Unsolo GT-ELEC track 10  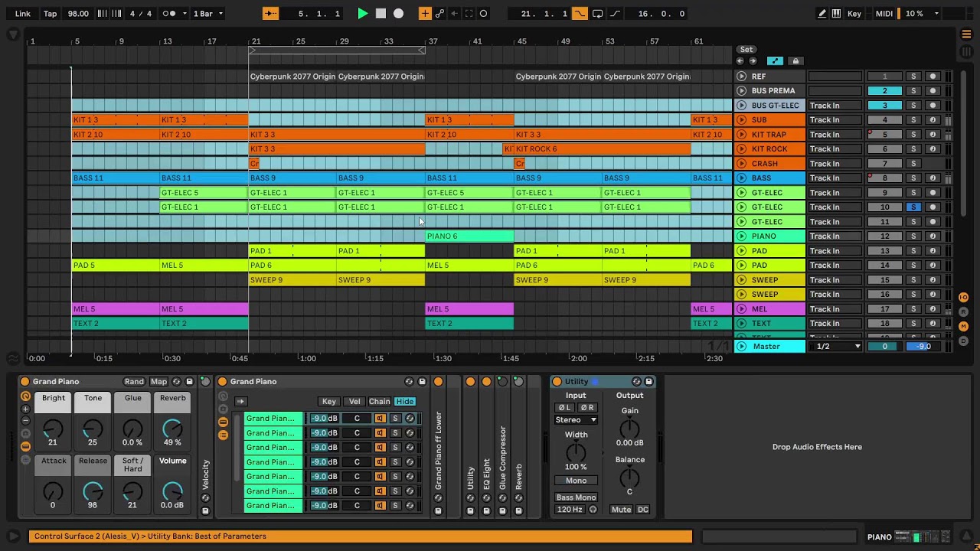point(913,207)
